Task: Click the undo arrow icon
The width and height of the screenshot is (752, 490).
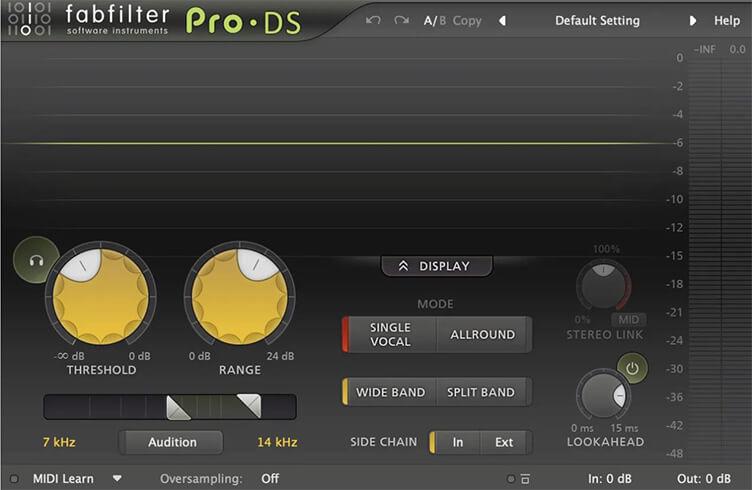Action: tap(373, 20)
